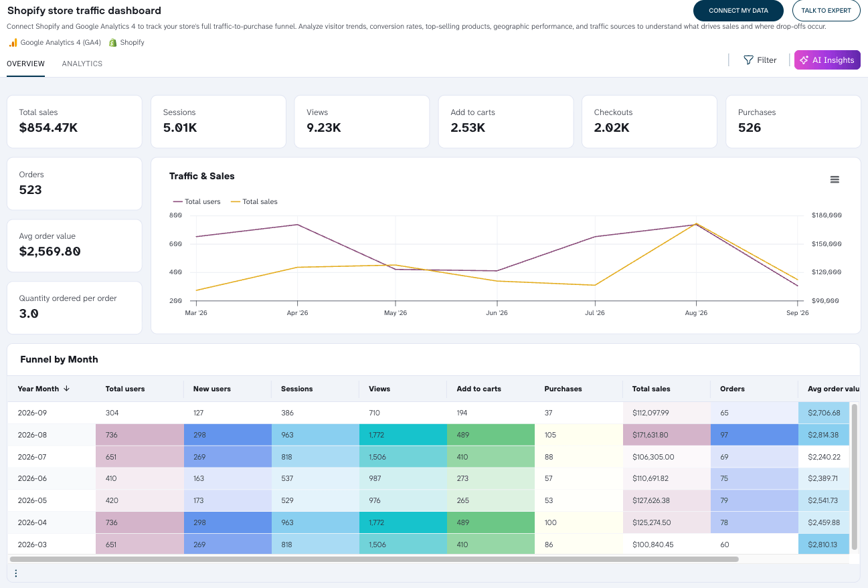Click the Aug '26 x-axis label

[696, 313]
